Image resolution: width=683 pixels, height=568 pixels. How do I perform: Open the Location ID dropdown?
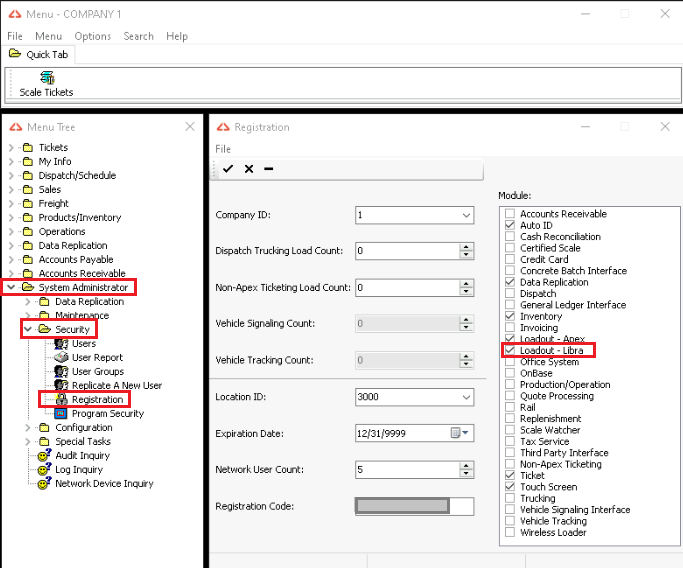click(x=466, y=397)
